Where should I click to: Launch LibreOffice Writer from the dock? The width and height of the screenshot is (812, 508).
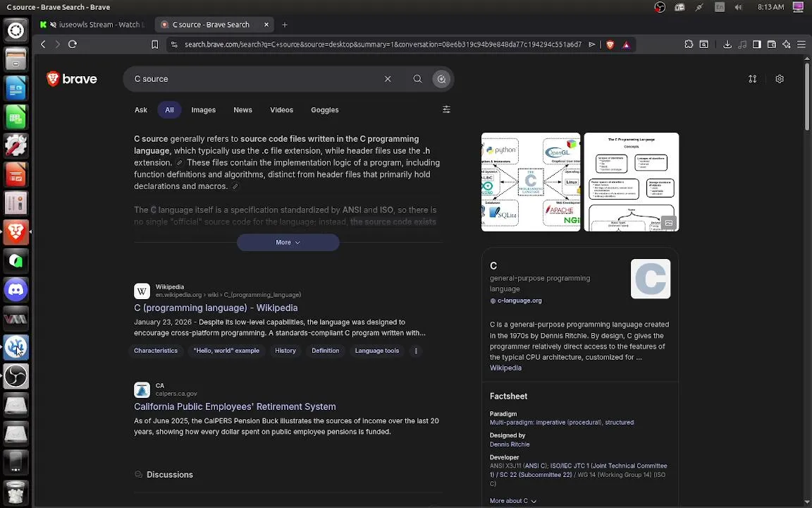coord(16,88)
